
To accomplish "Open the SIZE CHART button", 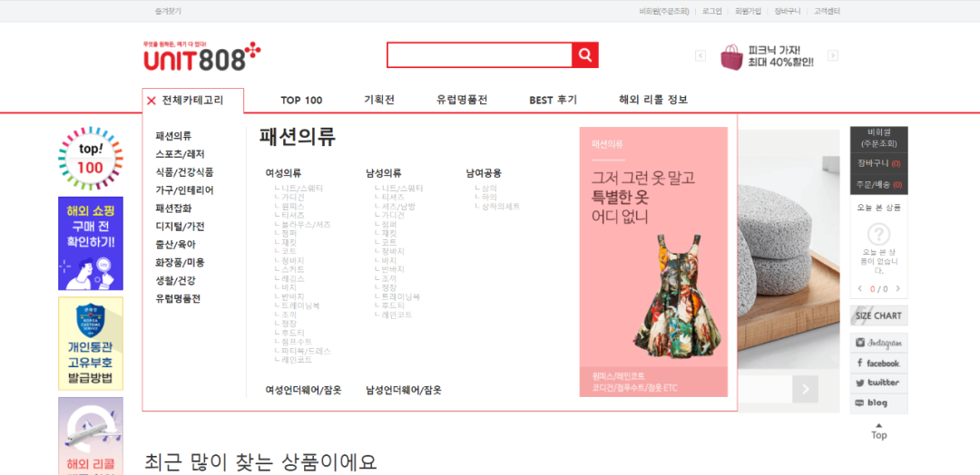I will (x=878, y=315).
